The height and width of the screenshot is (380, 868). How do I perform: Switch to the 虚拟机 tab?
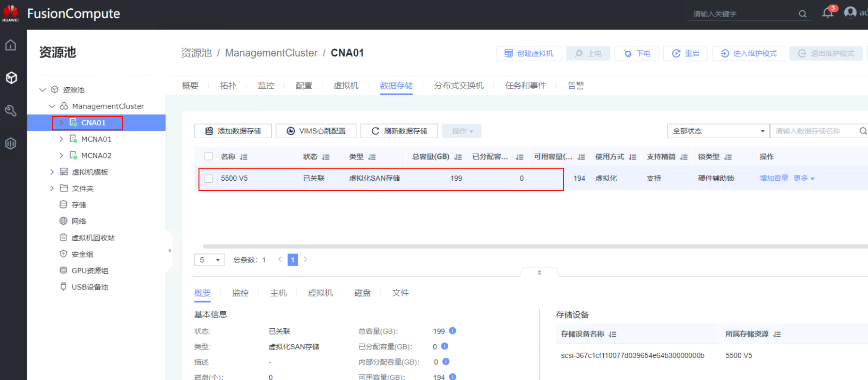tap(346, 85)
